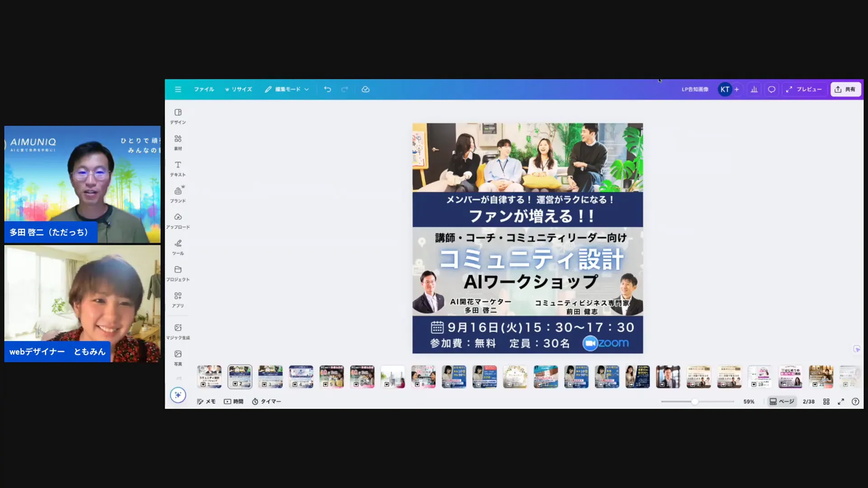868x488 pixels.
Task: Open the comments speech bubble
Action: (772, 89)
